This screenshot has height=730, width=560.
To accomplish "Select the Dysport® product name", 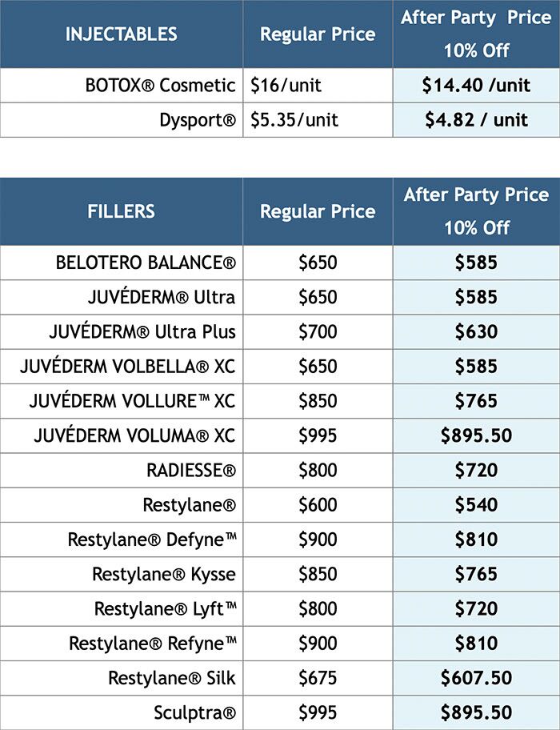I will [198, 120].
